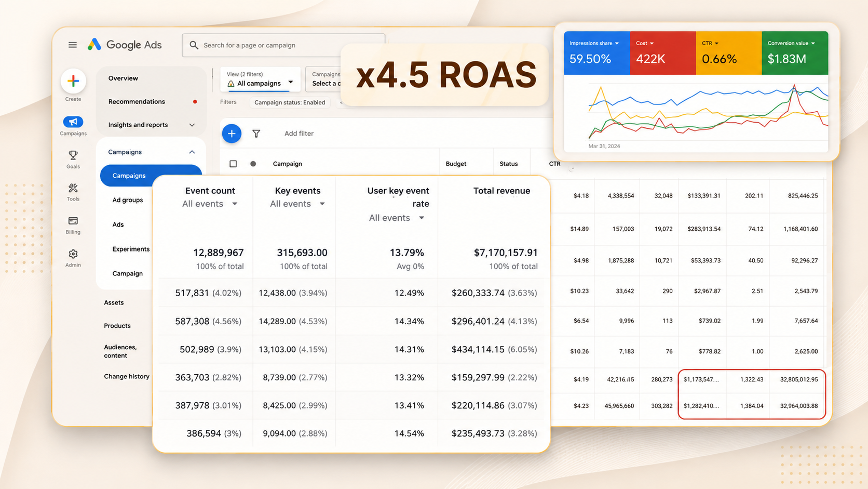
Task: Click the red Cost card
Action: (663, 53)
